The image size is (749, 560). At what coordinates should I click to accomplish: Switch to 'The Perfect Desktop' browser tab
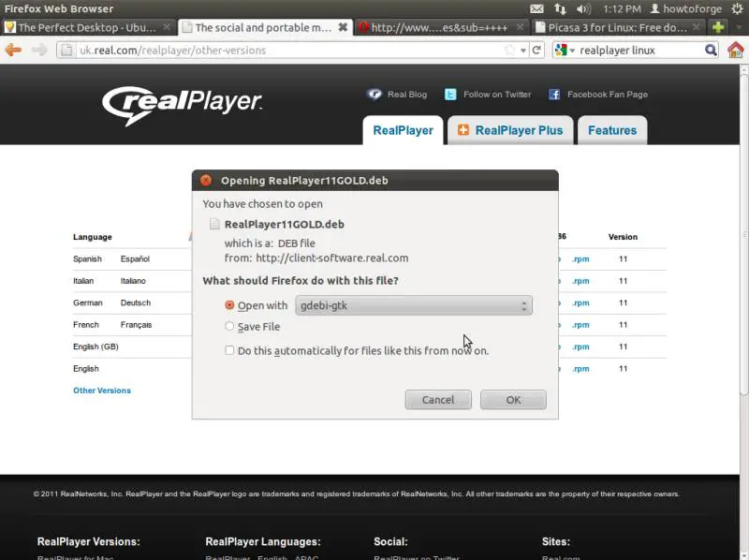click(87, 27)
